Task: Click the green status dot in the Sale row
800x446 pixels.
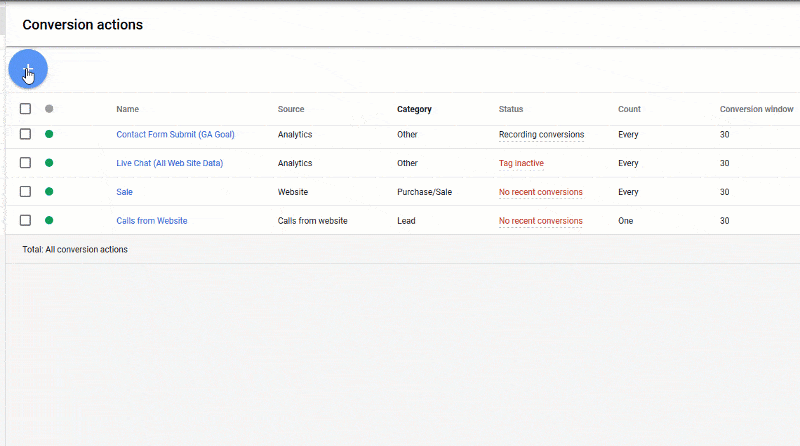Action: pos(49,191)
